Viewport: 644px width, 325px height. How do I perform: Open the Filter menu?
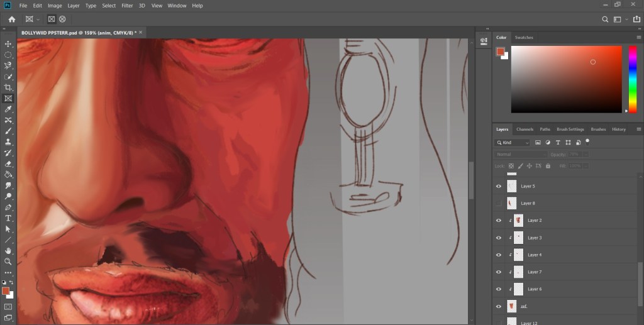coord(127,6)
